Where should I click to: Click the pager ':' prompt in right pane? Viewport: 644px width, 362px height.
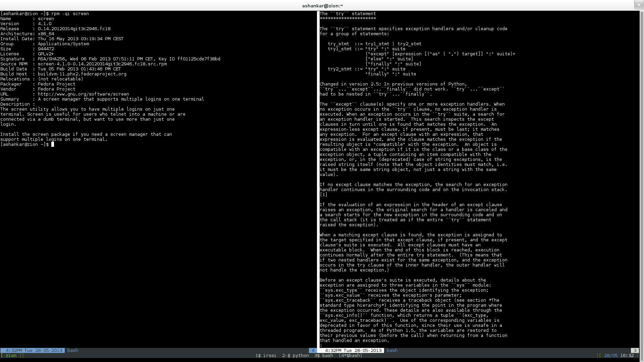click(321, 346)
